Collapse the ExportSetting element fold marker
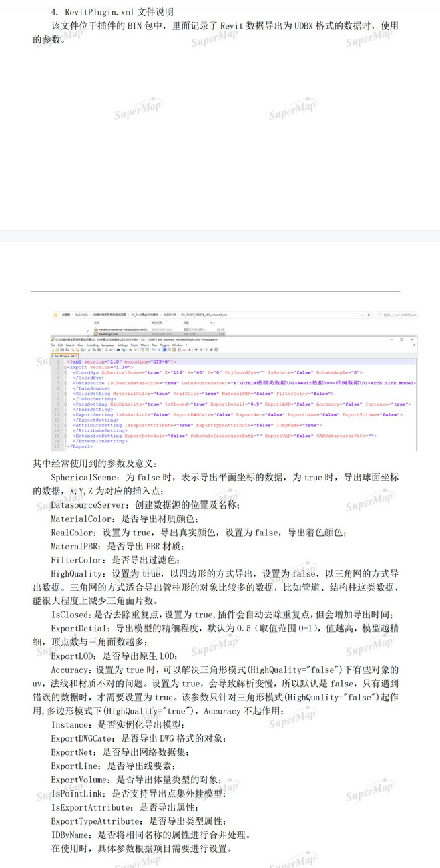The width and height of the screenshot is (440, 868). [x=65, y=414]
